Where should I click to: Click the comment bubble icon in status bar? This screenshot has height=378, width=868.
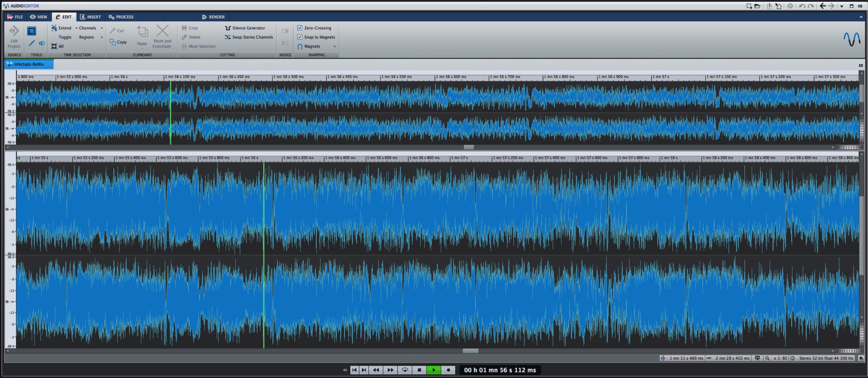pos(757,358)
